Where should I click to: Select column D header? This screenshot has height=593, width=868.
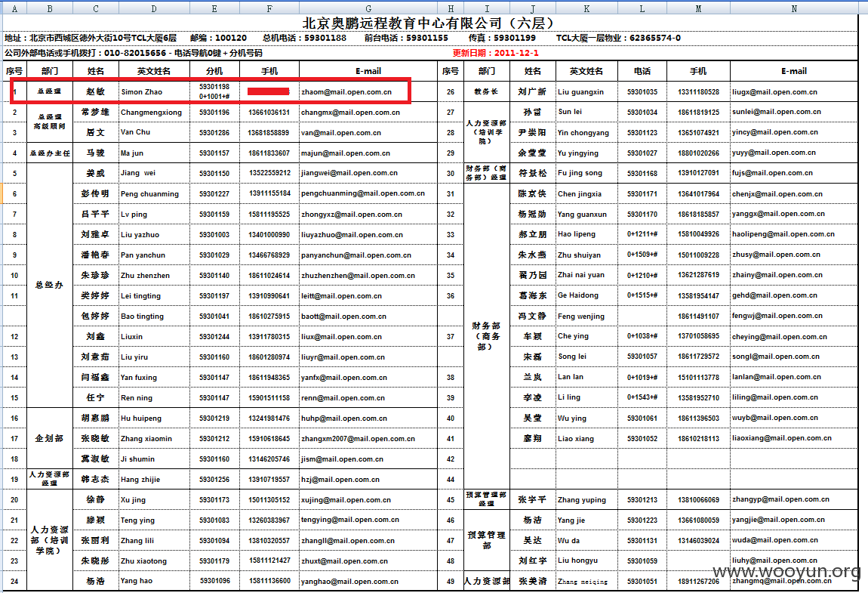[x=154, y=8]
